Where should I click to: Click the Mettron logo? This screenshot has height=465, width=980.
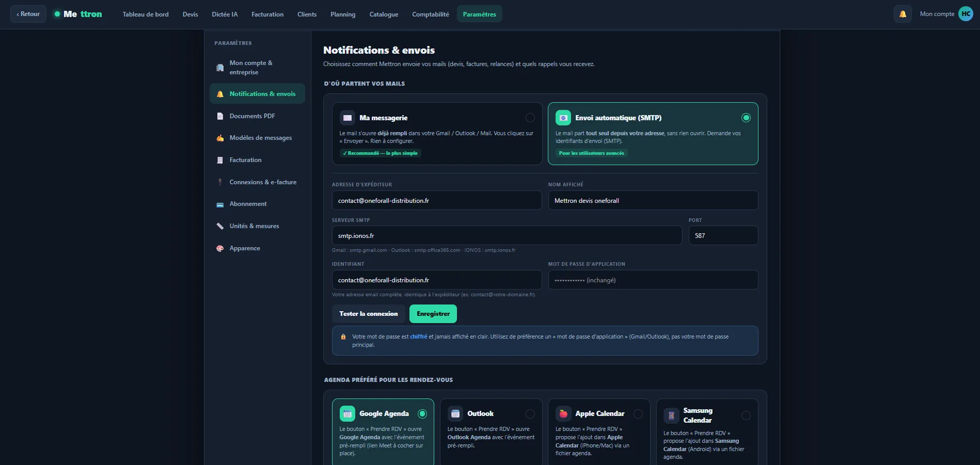point(78,14)
